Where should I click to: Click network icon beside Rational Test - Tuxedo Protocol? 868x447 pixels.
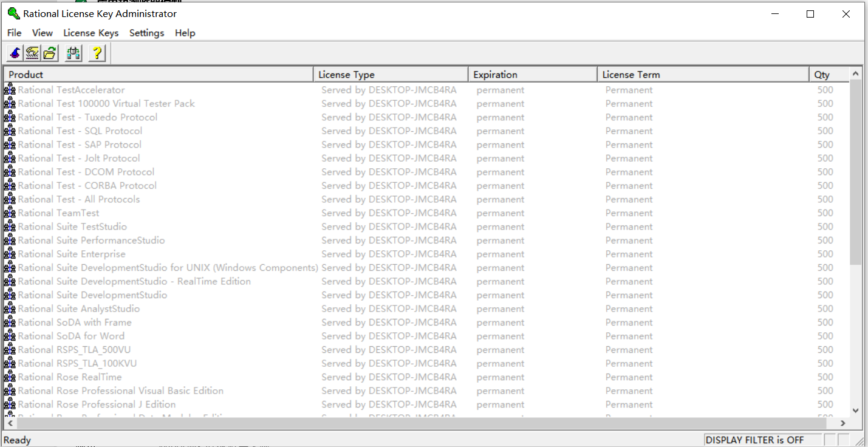[10, 117]
